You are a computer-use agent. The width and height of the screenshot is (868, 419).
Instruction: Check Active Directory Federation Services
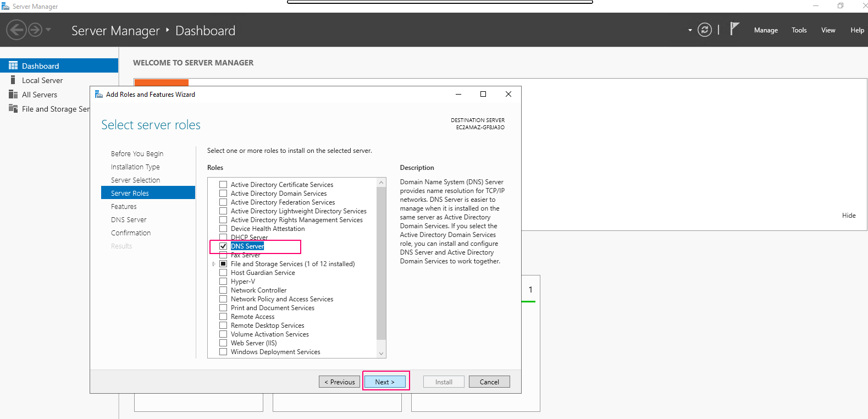223,202
